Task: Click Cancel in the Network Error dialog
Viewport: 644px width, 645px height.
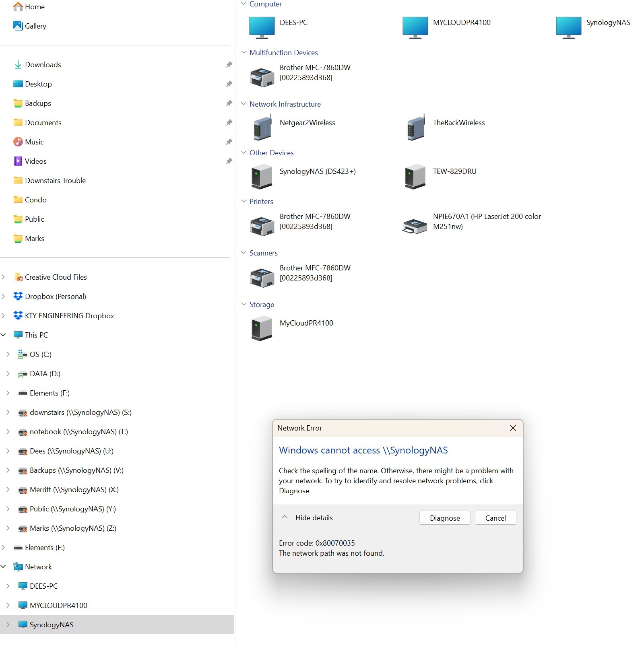Action: pyautogui.click(x=495, y=518)
